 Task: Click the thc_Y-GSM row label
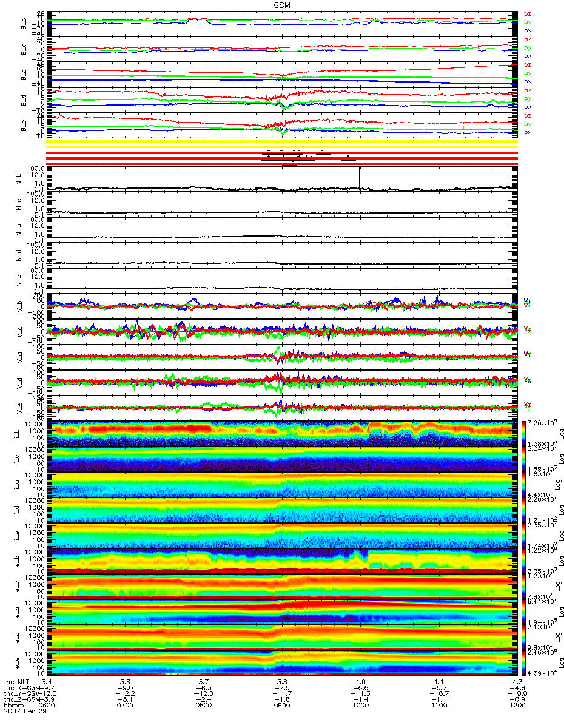21,693
